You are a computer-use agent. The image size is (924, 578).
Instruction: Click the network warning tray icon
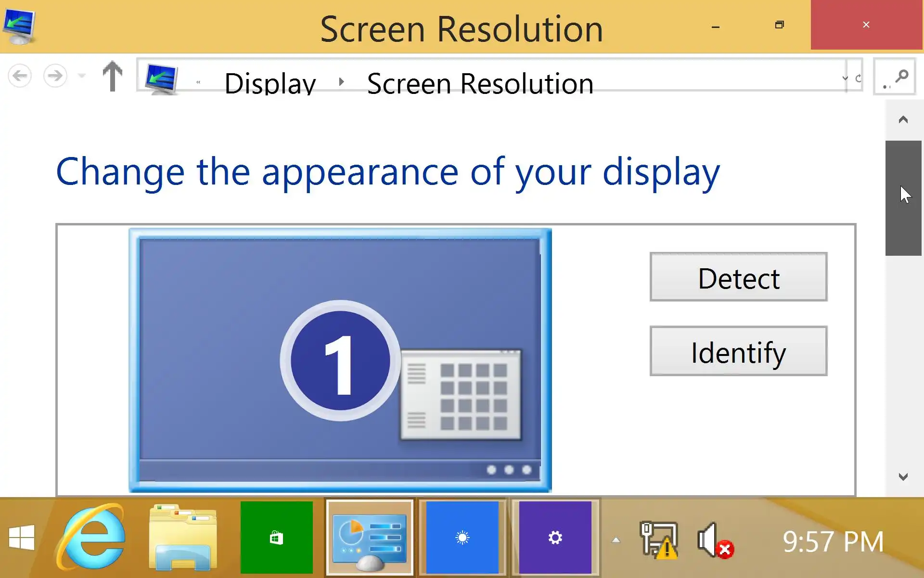tap(658, 540)
